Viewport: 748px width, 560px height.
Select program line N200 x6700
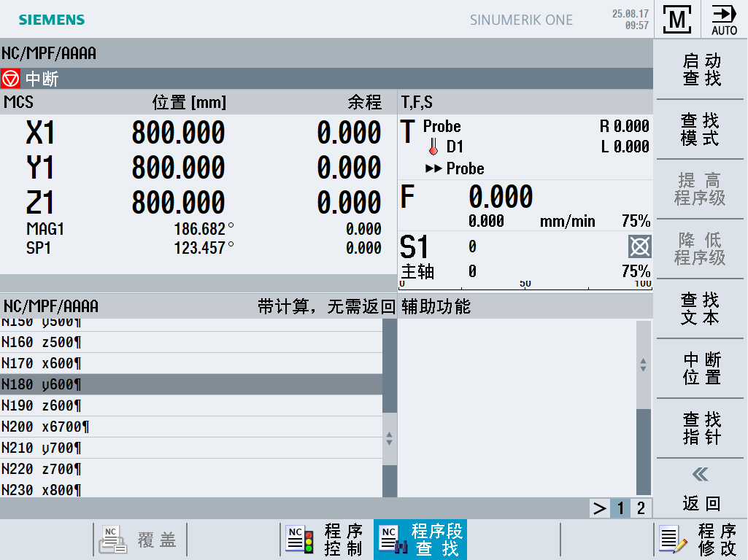(190, 427)
